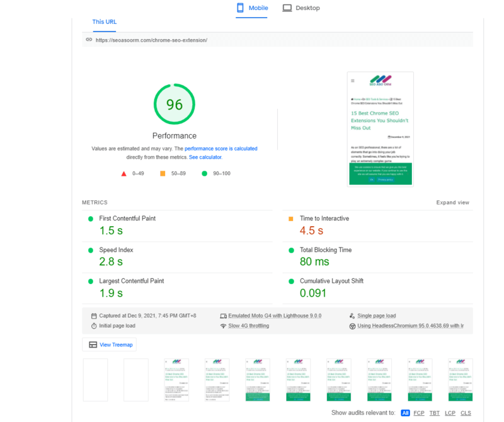Open the See calculator link
The height and width of the screenshot is (422, 504).
click(x=205, y=157)
